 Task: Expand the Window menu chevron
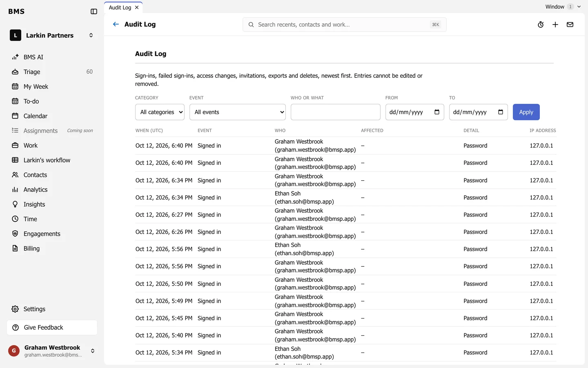(x=579, y=7)
